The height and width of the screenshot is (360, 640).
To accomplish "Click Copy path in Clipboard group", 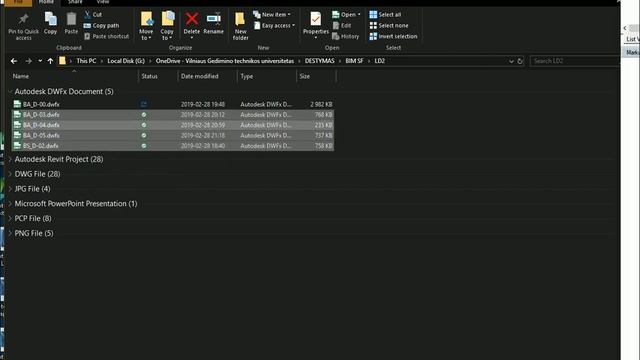I will point(102,25).
